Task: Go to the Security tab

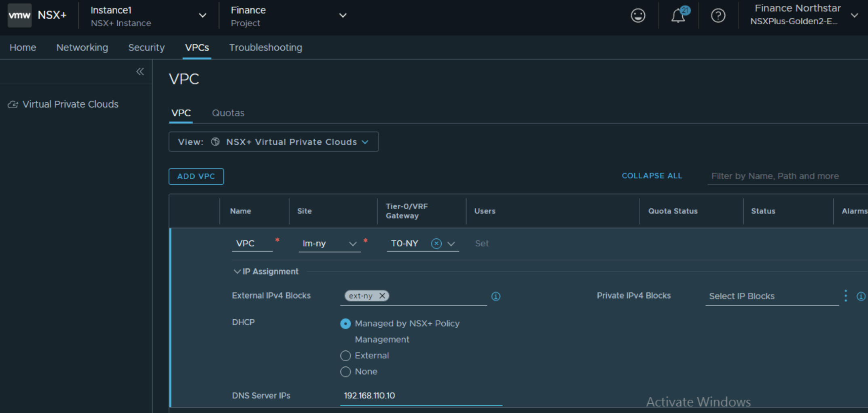Action: point(146,48)
